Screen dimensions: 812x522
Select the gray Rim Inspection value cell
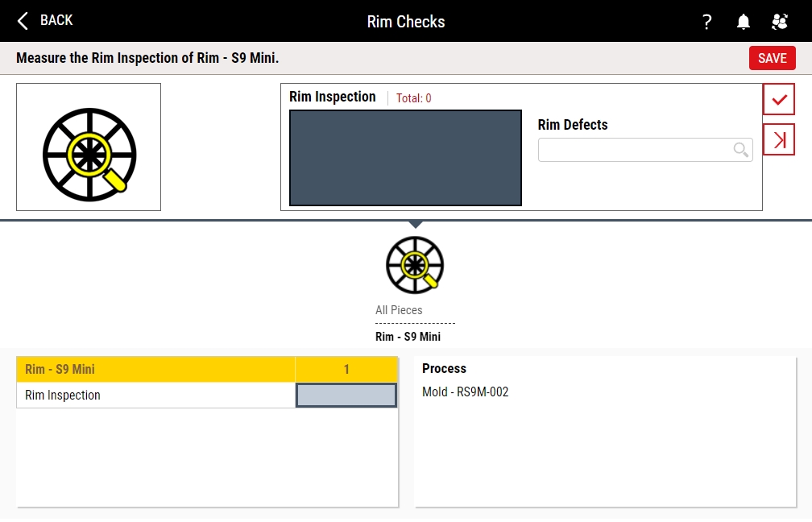346,396
